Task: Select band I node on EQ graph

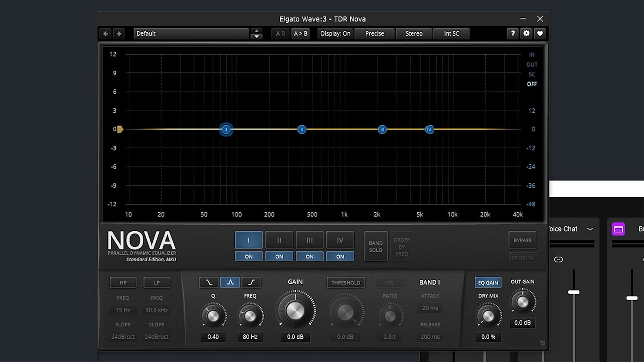Action: pos(226,130)
